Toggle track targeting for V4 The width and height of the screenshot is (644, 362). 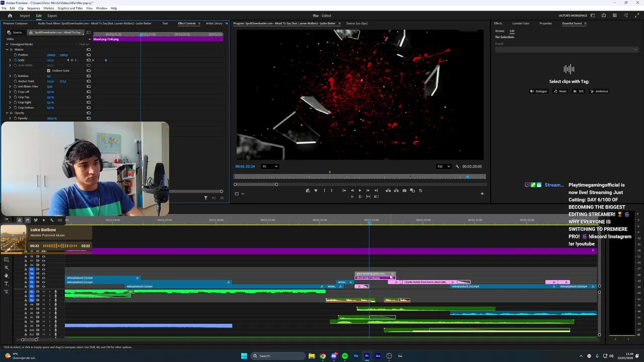[x=32, y=274]
